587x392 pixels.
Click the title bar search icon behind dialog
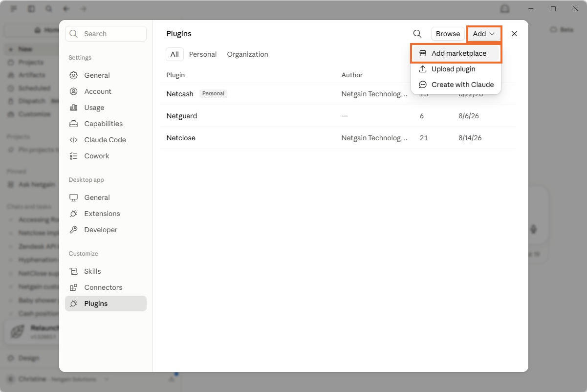48,9
